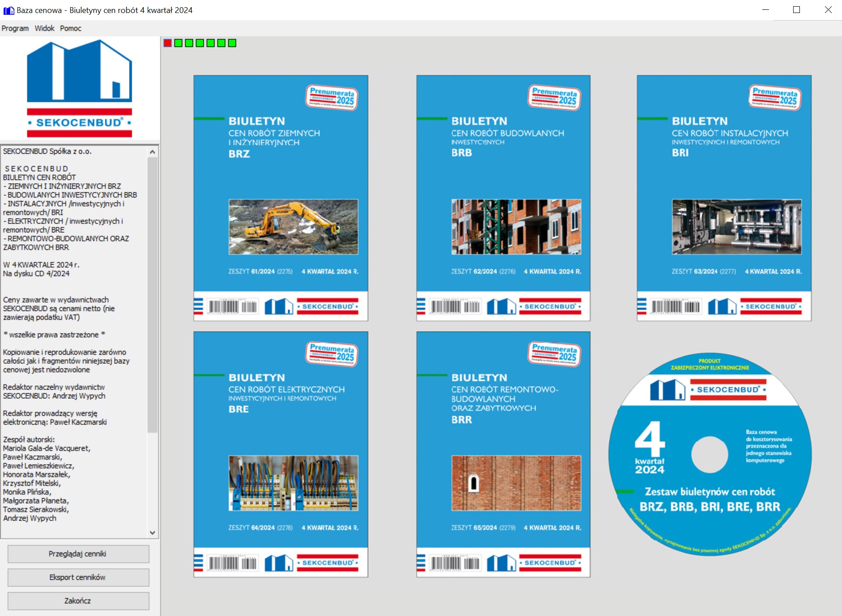Click 'Honorata Marszałek' in the authors list

coord(36,474)
